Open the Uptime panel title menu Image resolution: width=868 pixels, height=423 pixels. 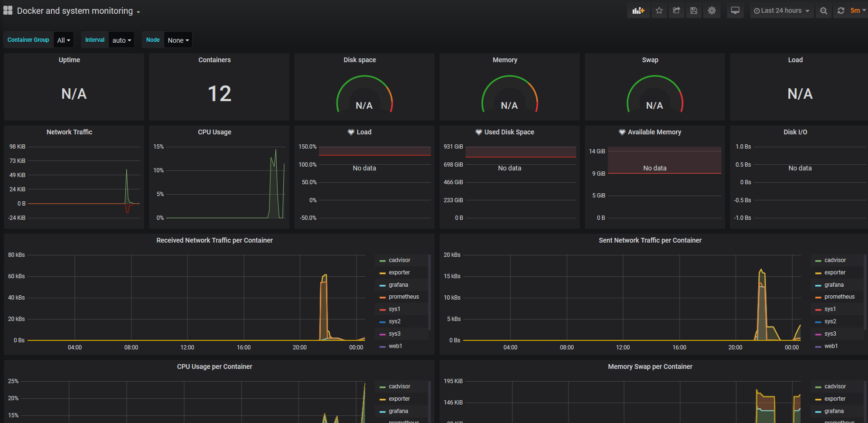point(69,60)
